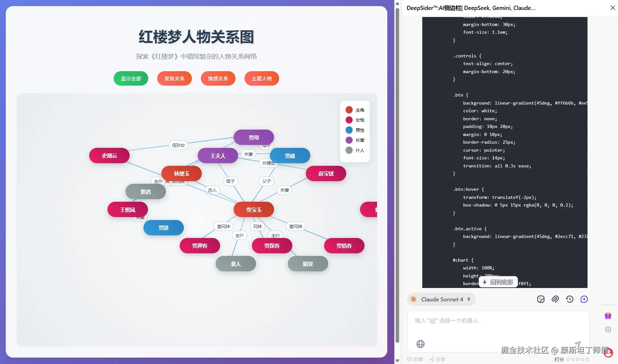
Task: Start new chat with plus icon
Action: tap(584, 299)
